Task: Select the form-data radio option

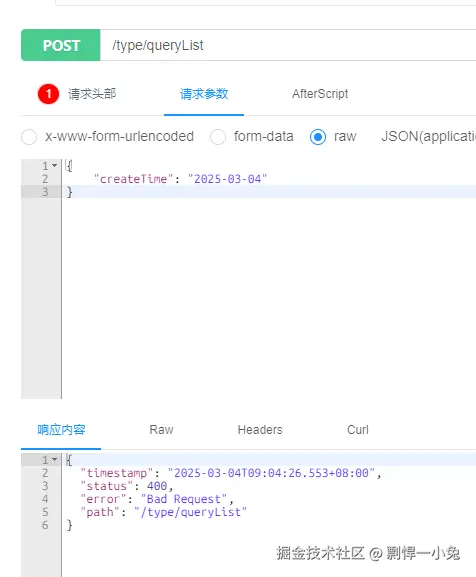Action: click(218, 137)
